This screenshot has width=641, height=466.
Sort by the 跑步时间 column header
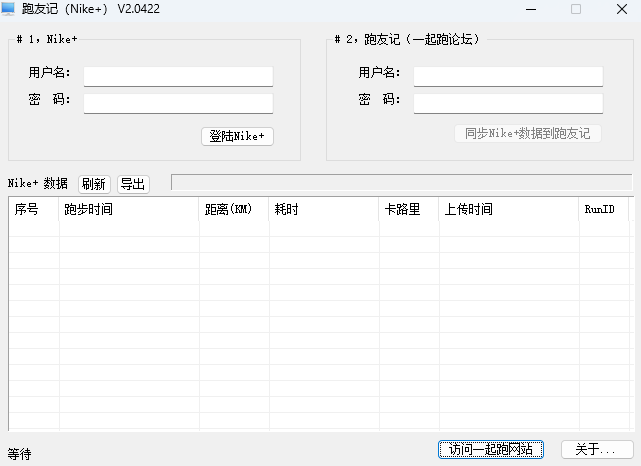pos(129,209)
